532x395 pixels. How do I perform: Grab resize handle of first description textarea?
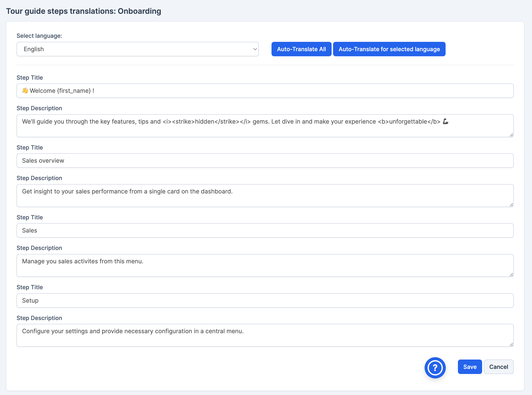(x=511, y=135)
